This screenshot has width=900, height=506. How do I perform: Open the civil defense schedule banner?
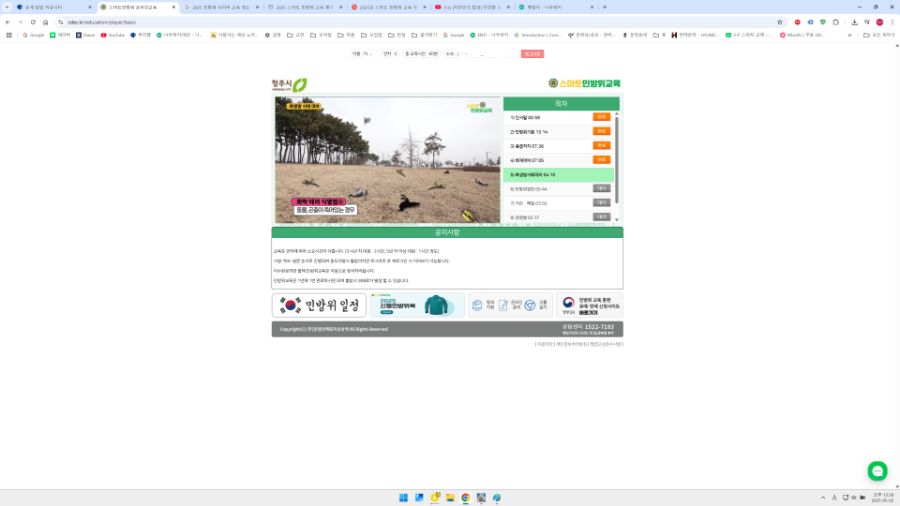318,305
